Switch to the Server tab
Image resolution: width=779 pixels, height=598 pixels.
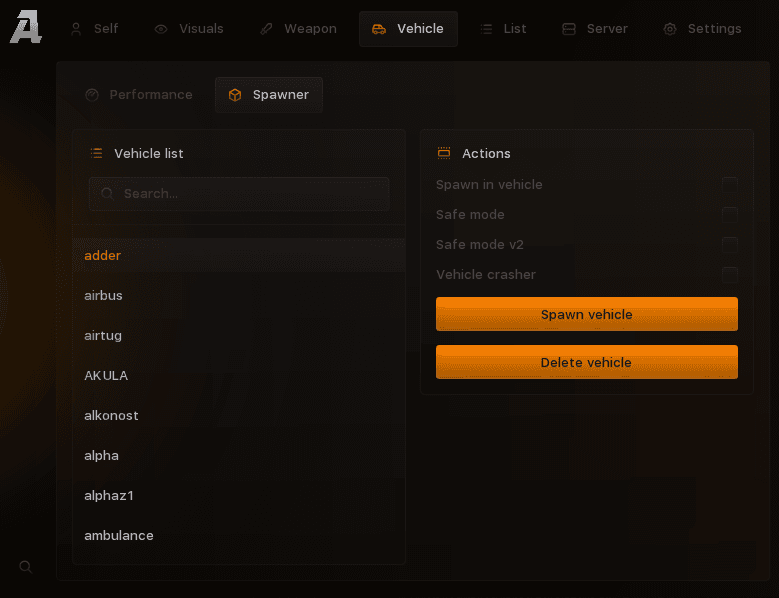[x=595, y=29]
